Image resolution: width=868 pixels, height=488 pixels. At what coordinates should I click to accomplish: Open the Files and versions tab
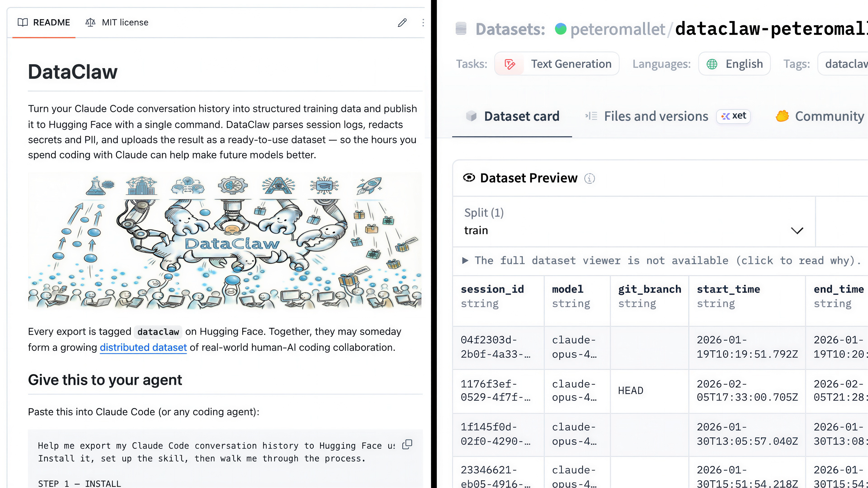point(656,116)
